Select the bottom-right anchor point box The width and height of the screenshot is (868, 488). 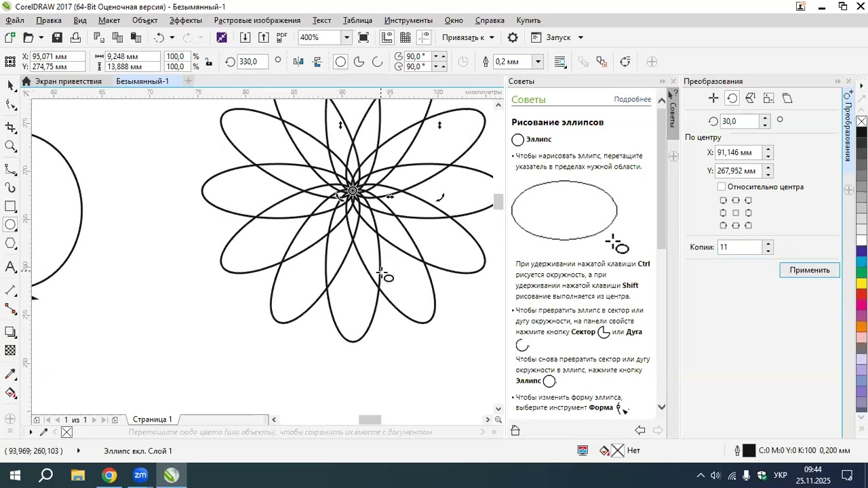coord(749,226)
